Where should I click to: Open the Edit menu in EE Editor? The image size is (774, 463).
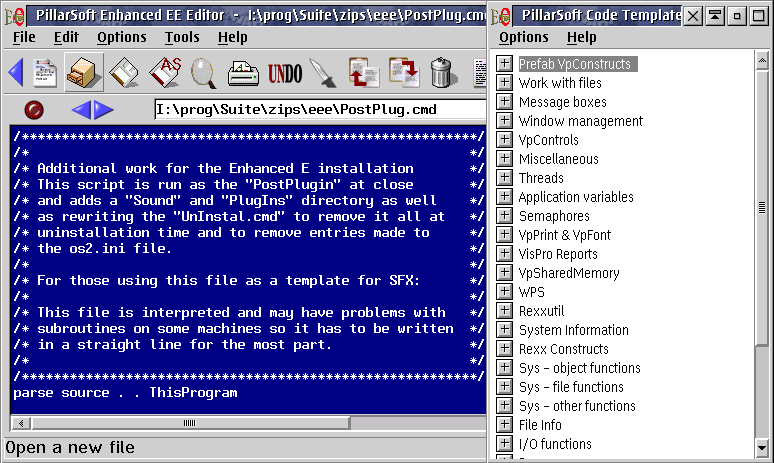pyautogui.click(x=66, y=38)
